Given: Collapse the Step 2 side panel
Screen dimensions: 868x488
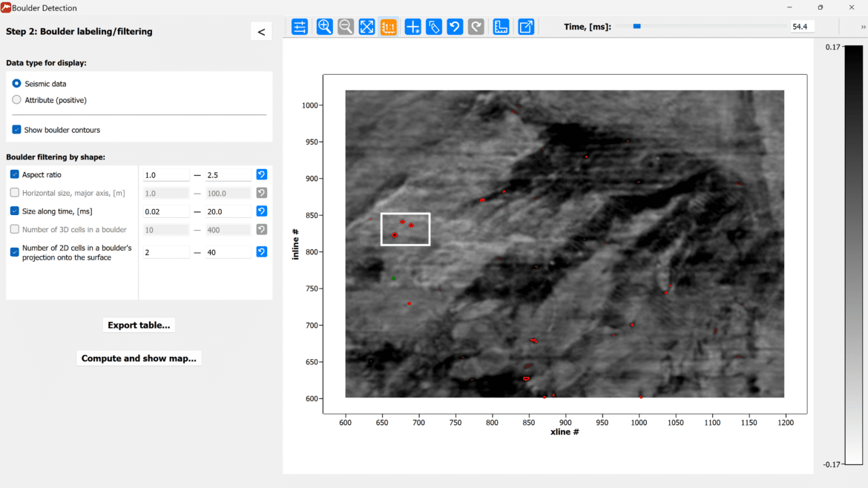Looking at the screenshot, I should tap(261, 31).
